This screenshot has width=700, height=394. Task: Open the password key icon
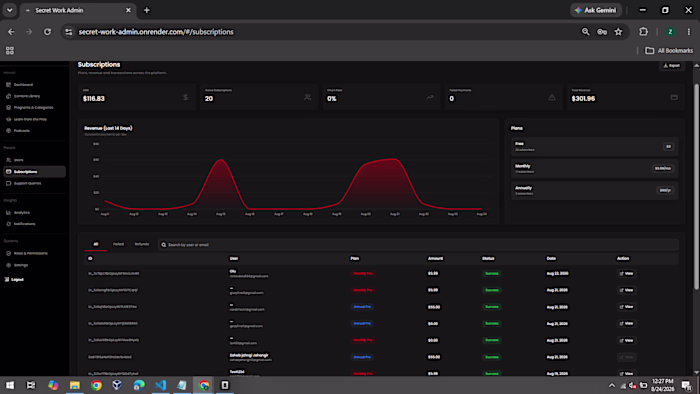pos(602,32)
